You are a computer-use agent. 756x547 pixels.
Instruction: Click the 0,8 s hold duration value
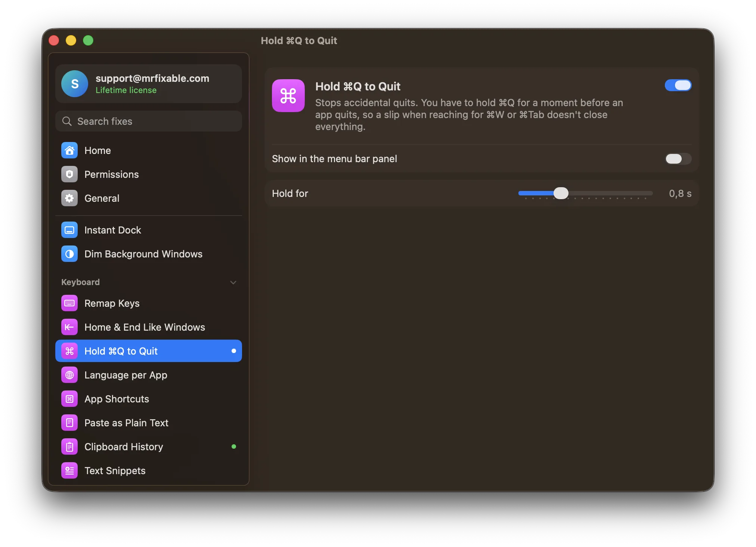pos(680,194)
